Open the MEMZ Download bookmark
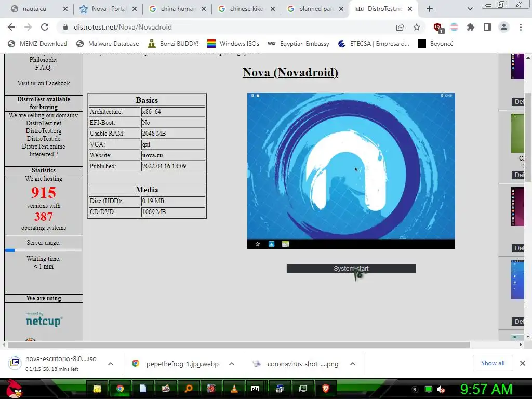532x399 pixels. click(37, 44)
